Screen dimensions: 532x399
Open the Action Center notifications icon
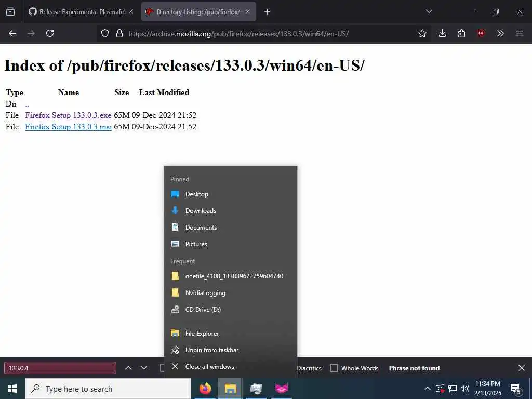[516, 389]
